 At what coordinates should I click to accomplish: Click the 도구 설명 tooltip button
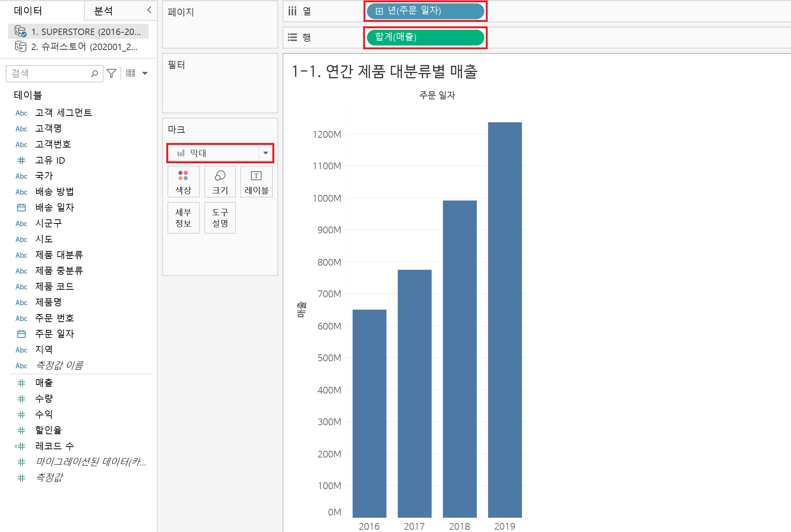point(220,218)
